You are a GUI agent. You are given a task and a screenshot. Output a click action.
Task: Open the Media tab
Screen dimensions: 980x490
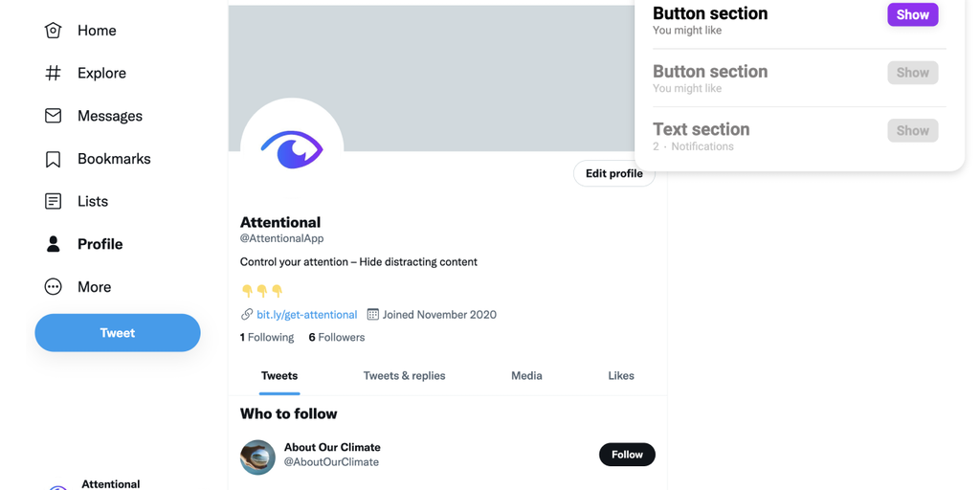tap(526, 376)
